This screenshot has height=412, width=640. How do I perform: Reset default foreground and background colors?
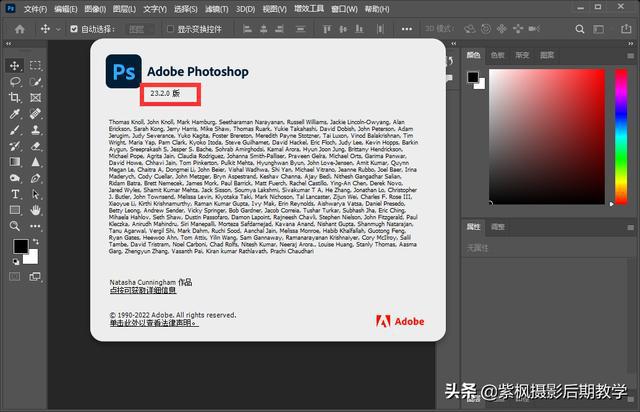coord(16,262)
